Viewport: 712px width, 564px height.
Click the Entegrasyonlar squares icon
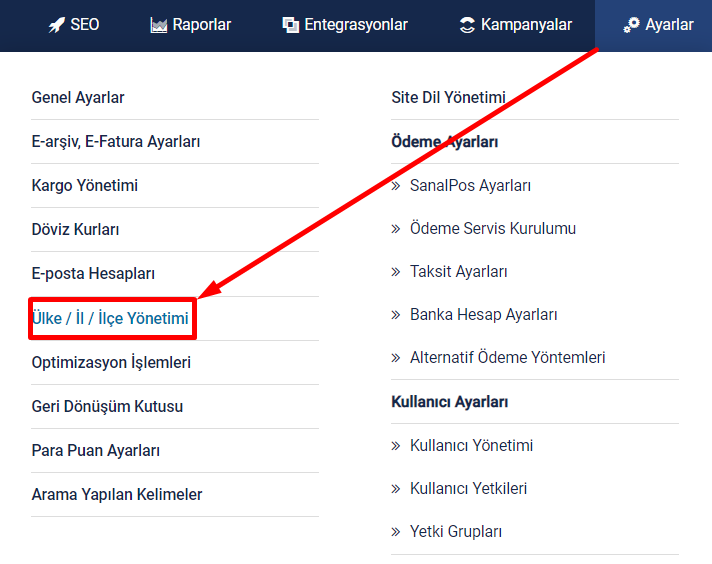(x=291, y=25)
